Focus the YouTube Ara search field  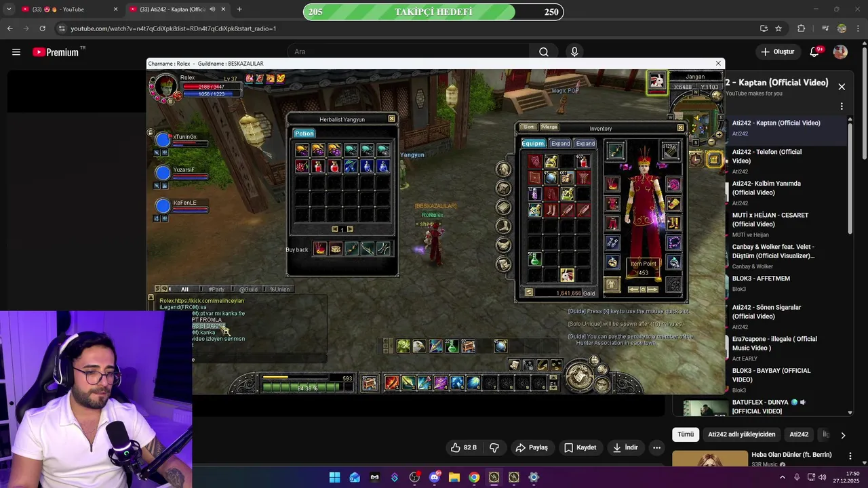click(408, 52)
